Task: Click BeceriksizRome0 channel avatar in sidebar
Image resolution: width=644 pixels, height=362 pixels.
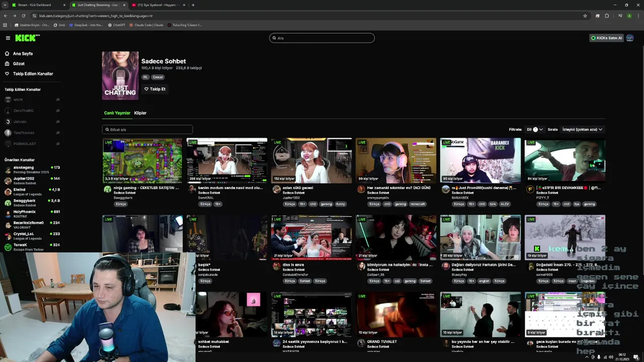Action: tap(8, 225)
